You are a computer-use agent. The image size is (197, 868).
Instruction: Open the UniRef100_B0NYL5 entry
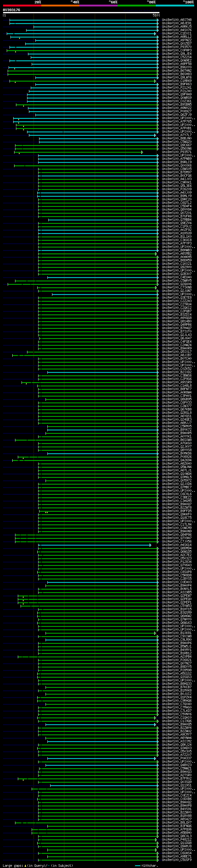[x=177, y=589]
